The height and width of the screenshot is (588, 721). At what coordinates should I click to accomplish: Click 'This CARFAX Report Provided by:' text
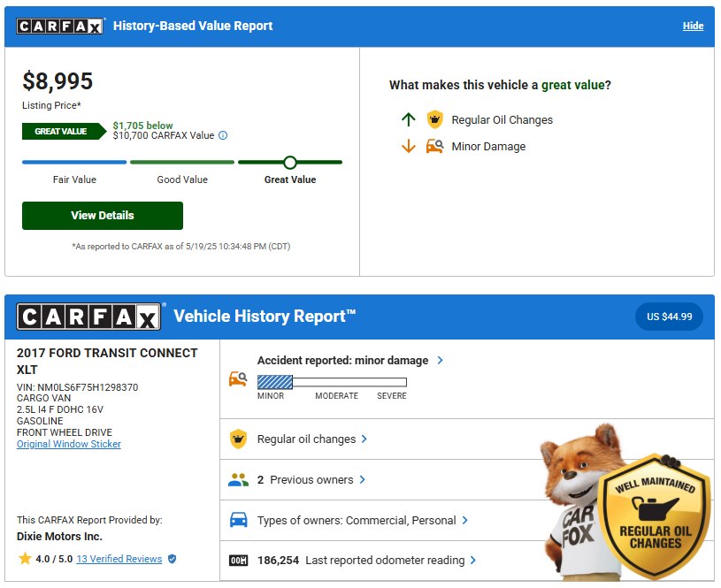pyautogui.click(x=89, y=520)
